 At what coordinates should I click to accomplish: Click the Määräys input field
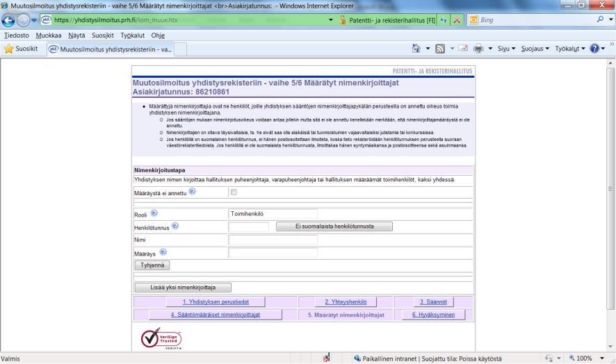273,252
